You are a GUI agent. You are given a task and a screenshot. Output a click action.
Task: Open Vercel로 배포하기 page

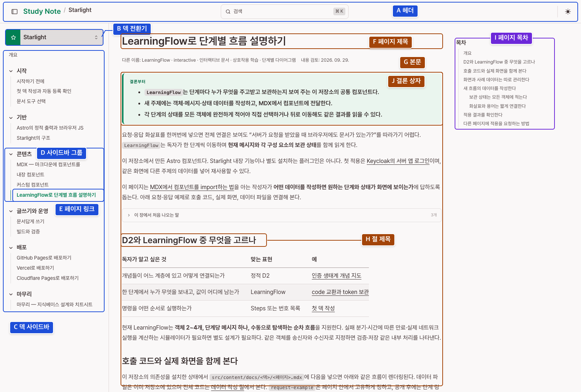point(35,268)
